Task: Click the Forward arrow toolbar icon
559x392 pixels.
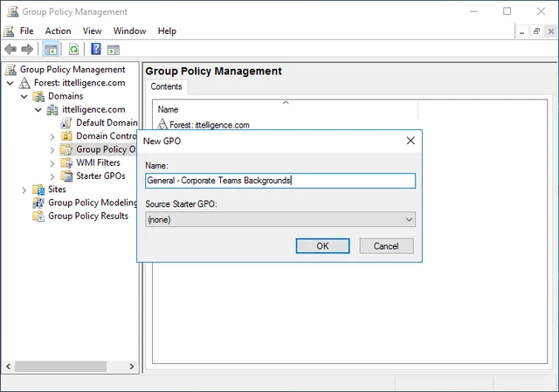Action: (27, 49)
